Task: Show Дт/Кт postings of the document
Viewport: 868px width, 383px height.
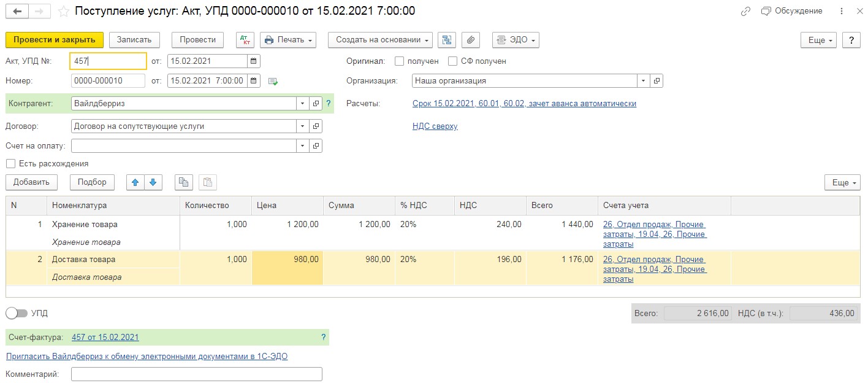Action: click(x=245, y=40)
